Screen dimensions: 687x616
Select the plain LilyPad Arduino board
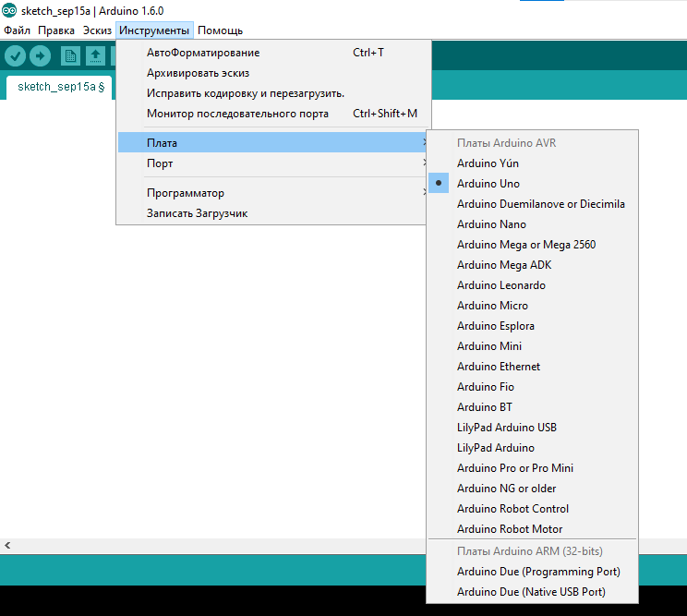(533, 448)
